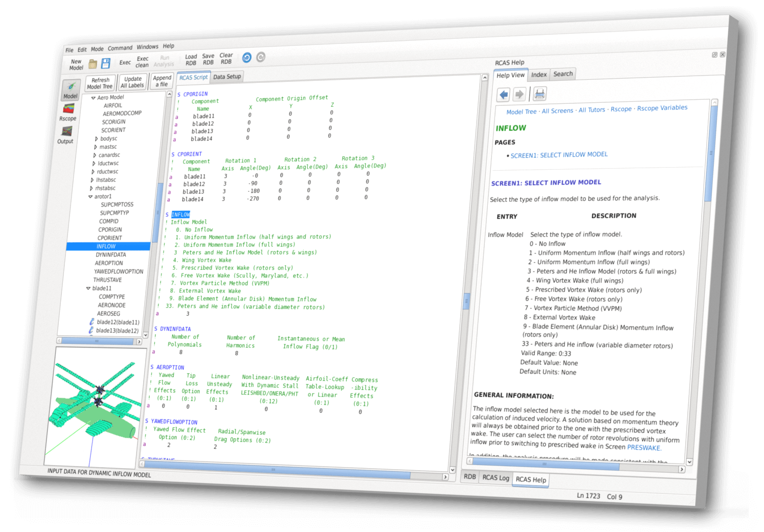Select YAWEDFLOWOPTION in the model tree
Image resolution: width=764 pixels, height=532 pixels.
coord(119,271)
